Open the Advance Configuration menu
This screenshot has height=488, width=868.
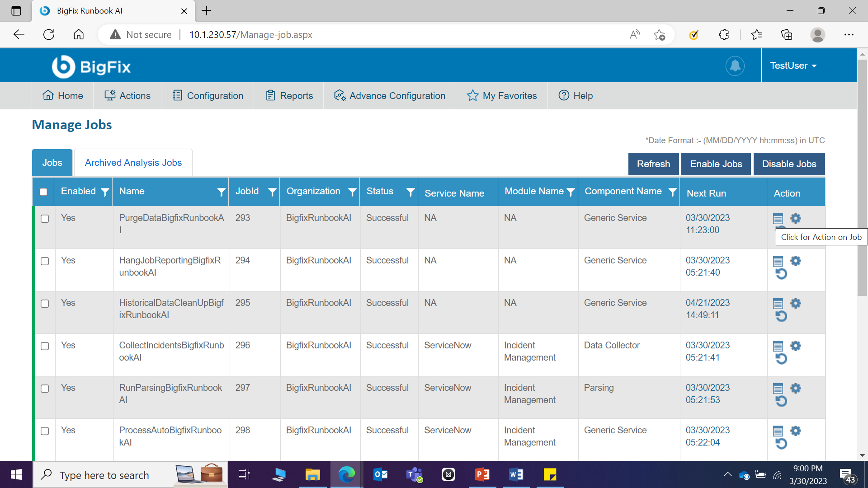390,96
